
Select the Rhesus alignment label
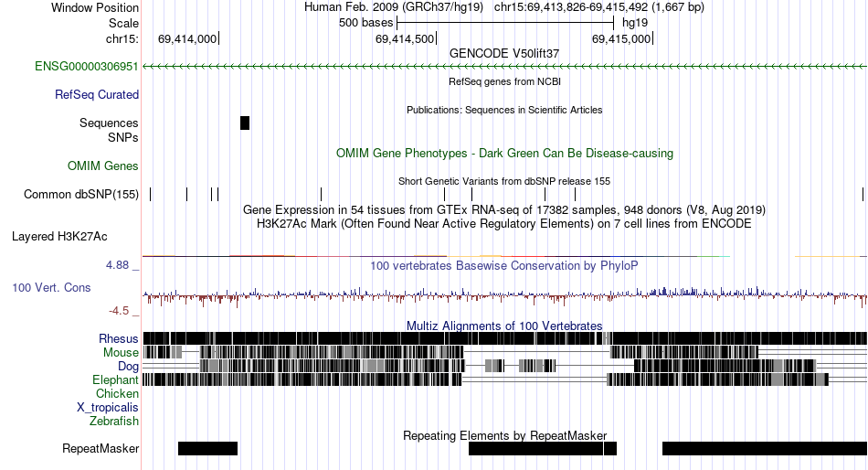(x=119, y=338)
